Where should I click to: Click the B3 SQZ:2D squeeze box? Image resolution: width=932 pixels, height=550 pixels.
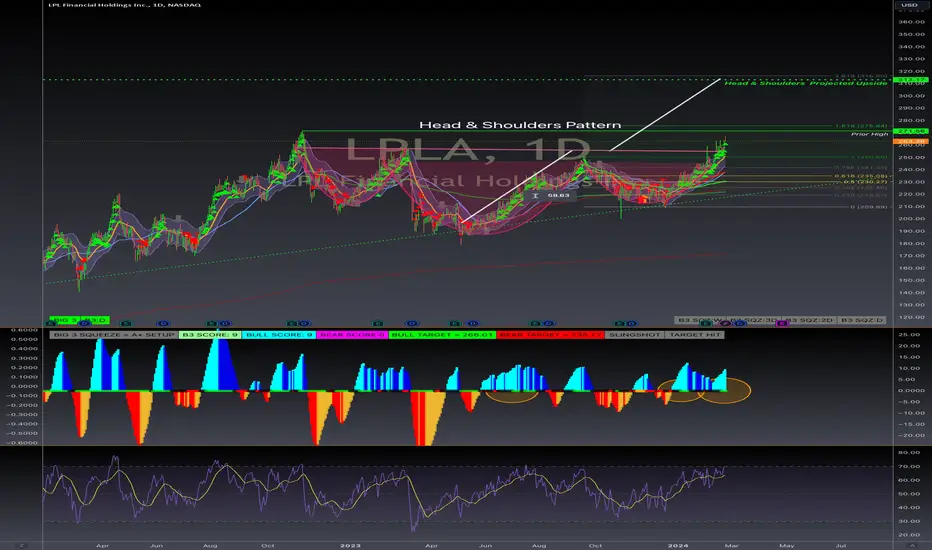coord(810,320)
